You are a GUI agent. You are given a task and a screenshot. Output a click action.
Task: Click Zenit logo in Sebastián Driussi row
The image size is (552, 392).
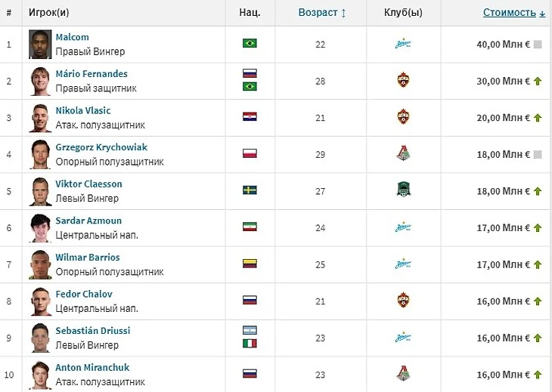tap(402, 337)
